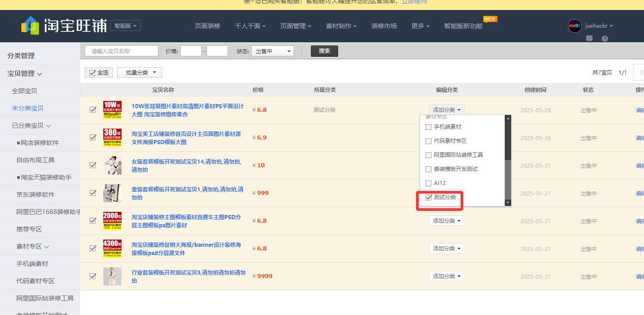Select 网店装修软件 in the sidebar
This screenshot has height=315, width=644.
[x=38, y=143]
